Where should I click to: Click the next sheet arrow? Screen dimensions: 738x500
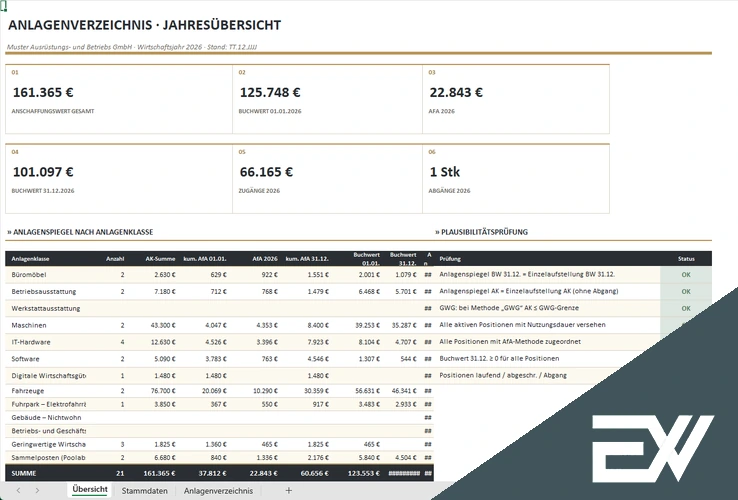(37, 490)
